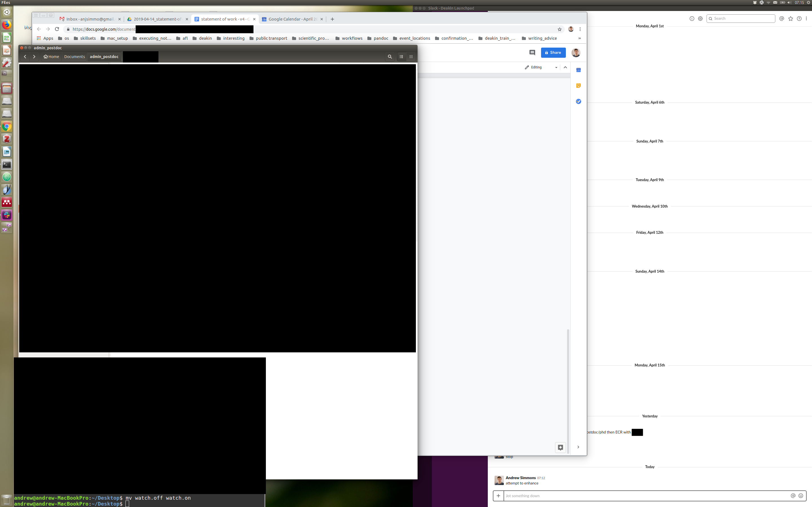Open comment history in Google Docs

click(x=532, y=52)
